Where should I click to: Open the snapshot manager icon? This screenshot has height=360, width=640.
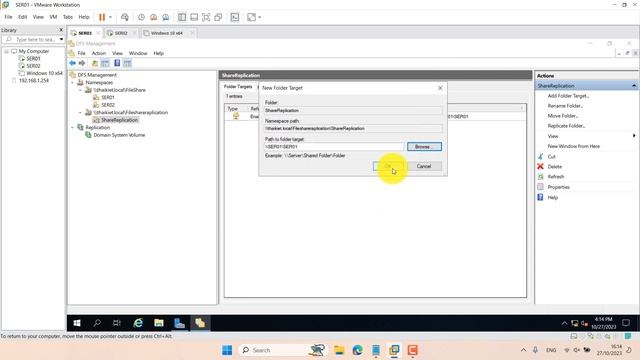coord(166,17)
